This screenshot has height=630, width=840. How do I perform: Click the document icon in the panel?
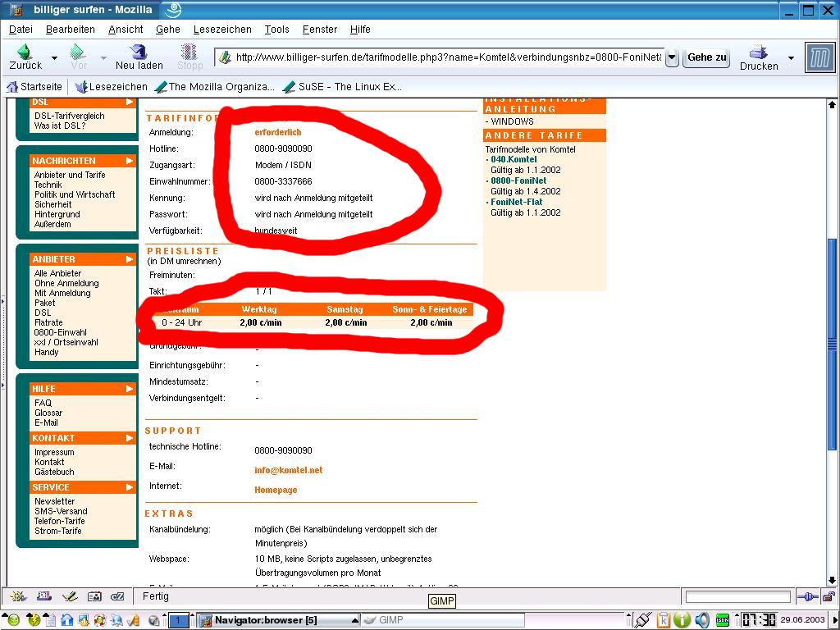50,620
